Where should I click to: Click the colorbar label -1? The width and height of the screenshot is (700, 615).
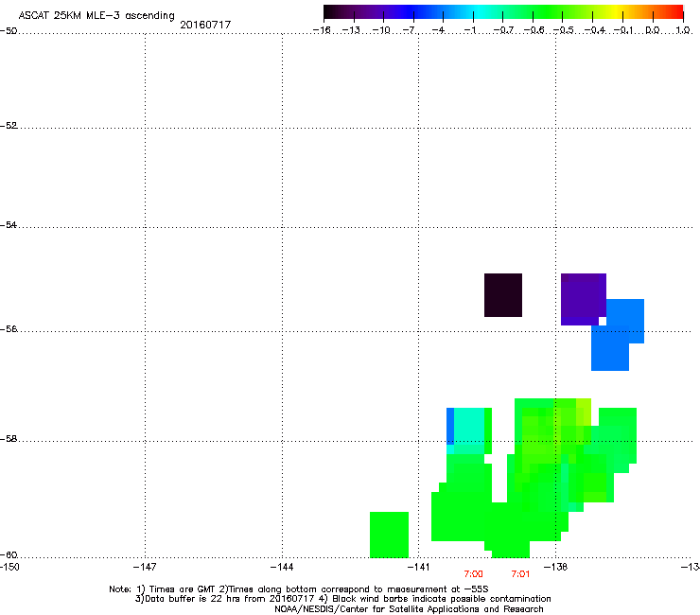pos(469,30)
